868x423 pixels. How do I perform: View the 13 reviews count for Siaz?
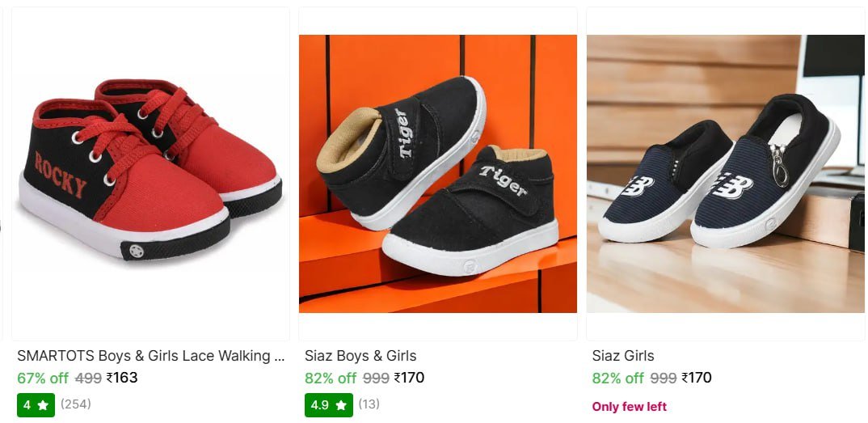pos(369,404)
